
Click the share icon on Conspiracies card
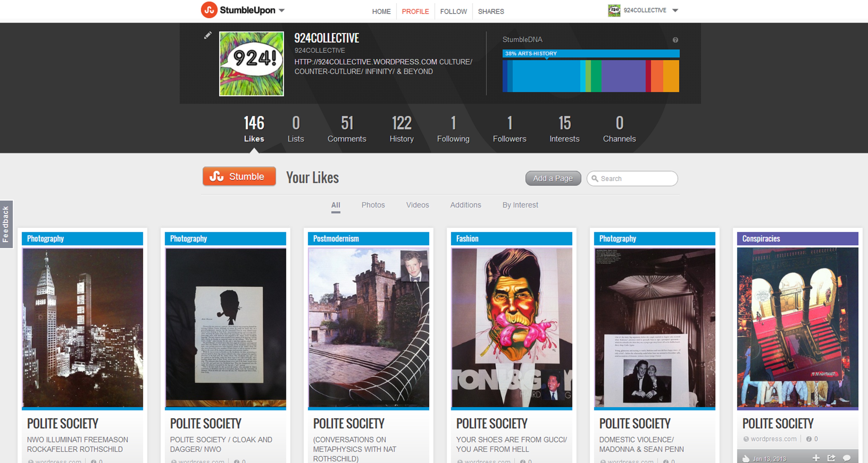(x=831, y=458)
